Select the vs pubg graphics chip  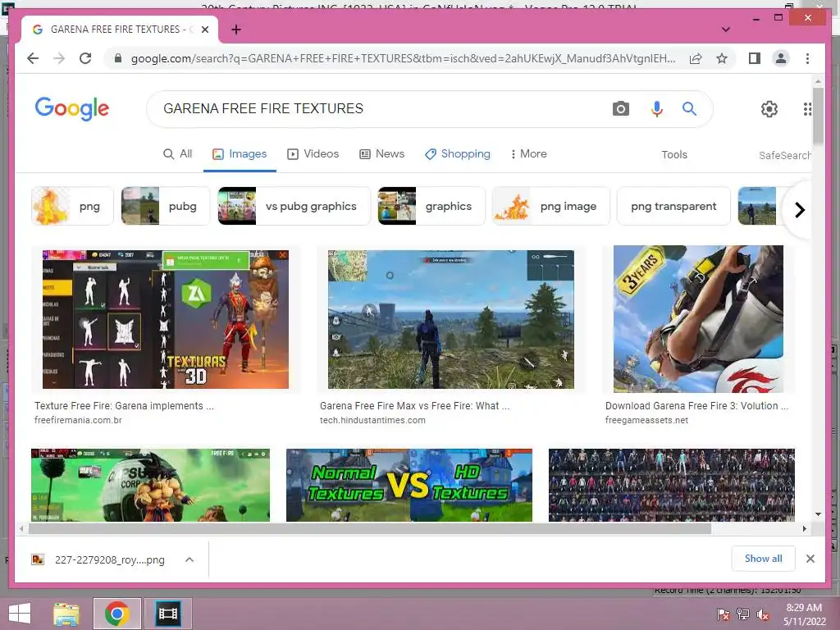294,206
